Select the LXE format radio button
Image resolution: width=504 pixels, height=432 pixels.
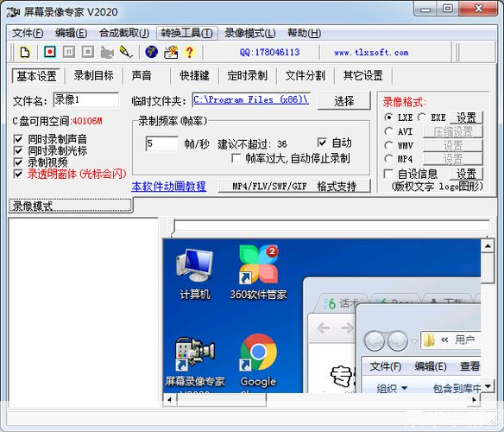click(x=388, y=118)
